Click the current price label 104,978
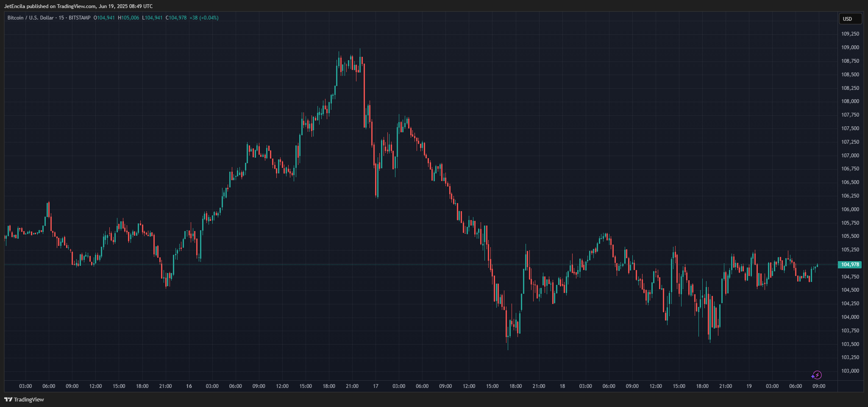Screen dimensions: 868x407 click(850, 265)
